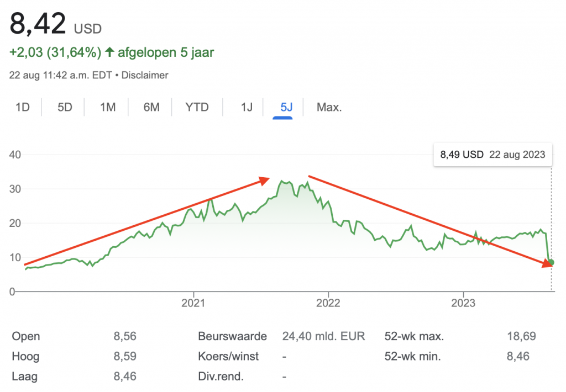Switch to the 5D range tab
Viewport: 566px width, 392px height.
pos(65,107)
